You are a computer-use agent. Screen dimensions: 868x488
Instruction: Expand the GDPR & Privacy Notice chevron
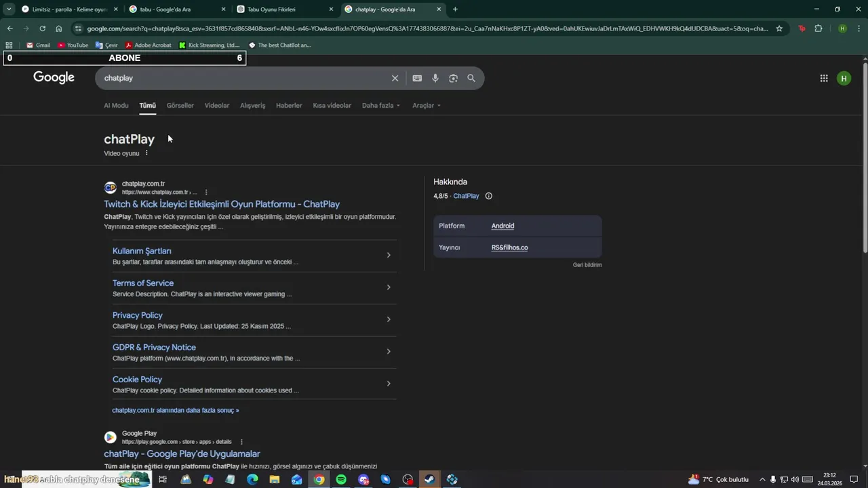point(389,351)
